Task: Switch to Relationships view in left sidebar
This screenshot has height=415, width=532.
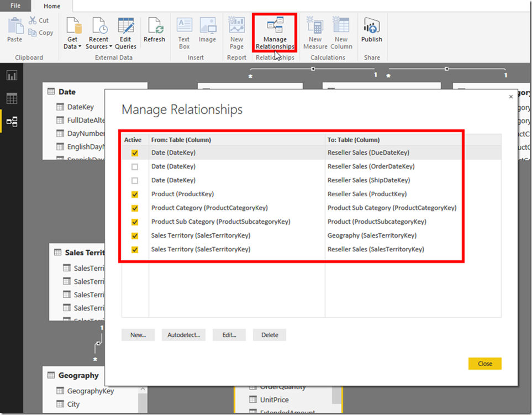Action: coord(12,122)
